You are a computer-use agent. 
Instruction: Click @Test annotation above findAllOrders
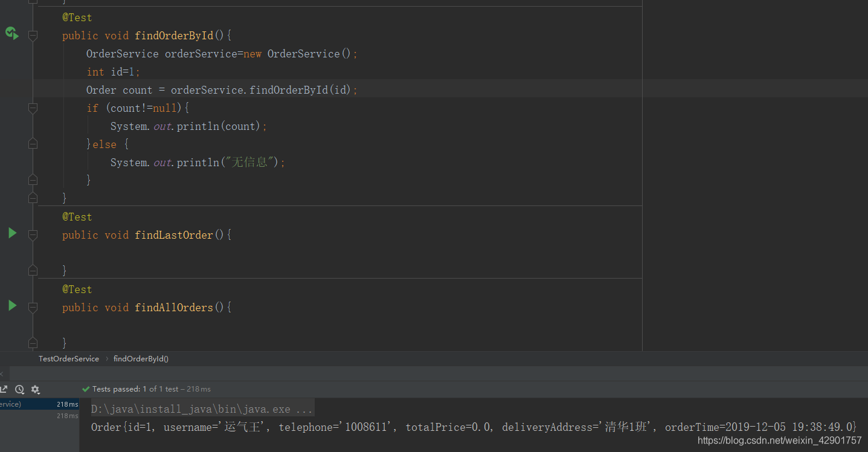coord(77,289)
